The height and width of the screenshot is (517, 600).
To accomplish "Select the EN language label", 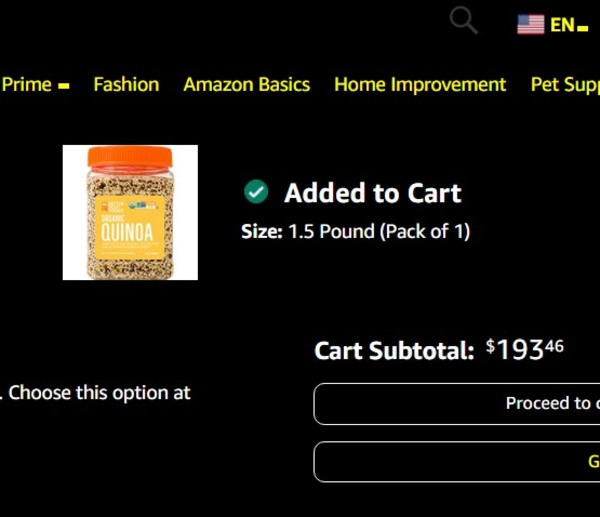I will 561,25.
